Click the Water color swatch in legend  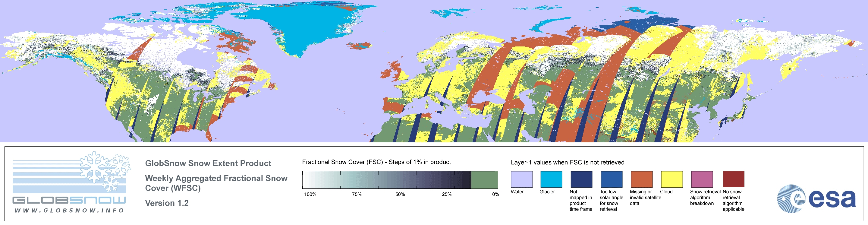[x=522, y=179]
